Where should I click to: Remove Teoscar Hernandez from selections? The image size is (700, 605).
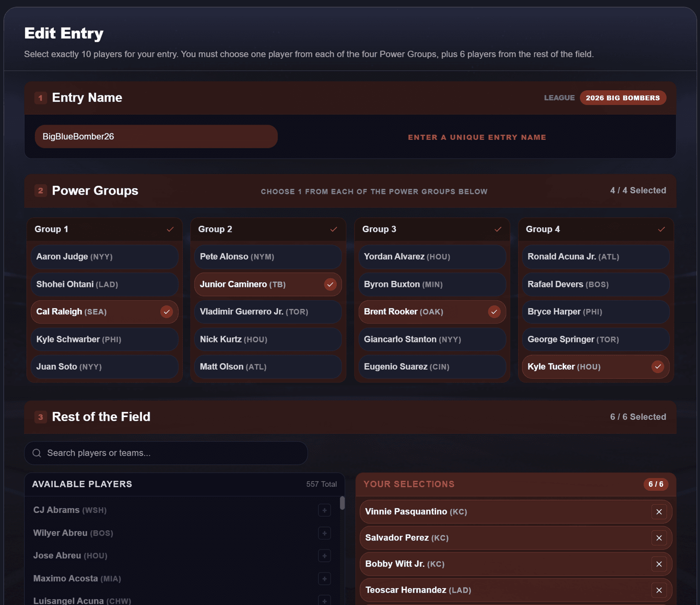click(x=659, y=590)
